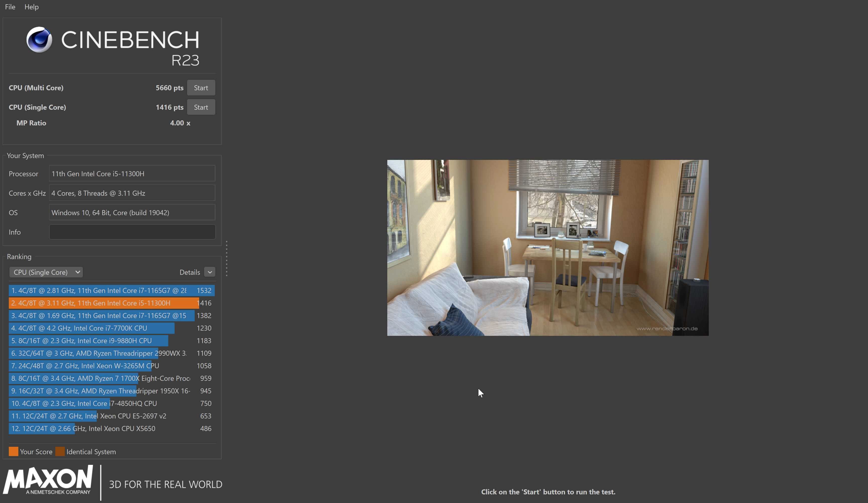Screen dimensions: 868x503
Task: Select ranking row 6 Threadripper 2990WX
Action: pos(112,353)
